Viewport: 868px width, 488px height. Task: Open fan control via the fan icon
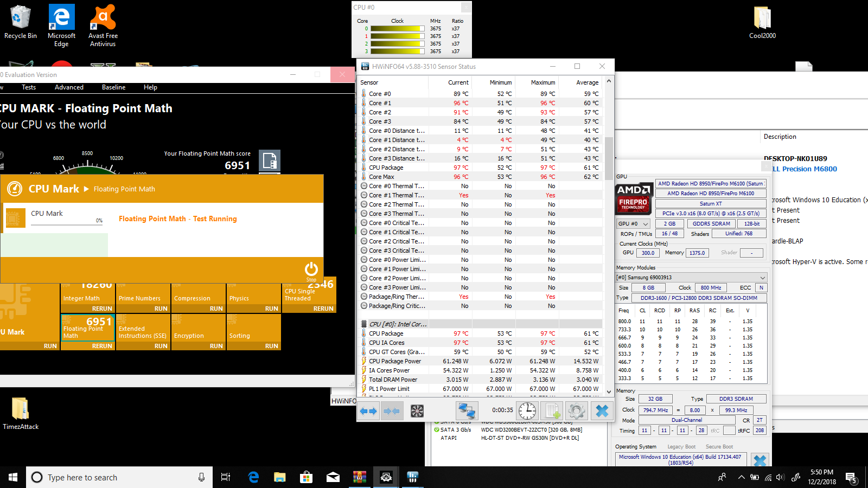[x=417, y=411]
